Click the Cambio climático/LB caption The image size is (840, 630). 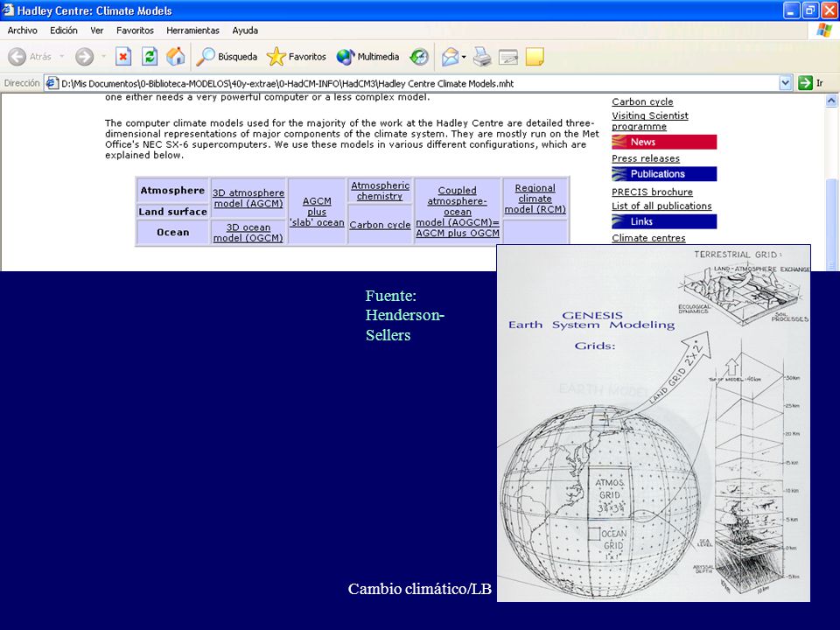point(419,589)
